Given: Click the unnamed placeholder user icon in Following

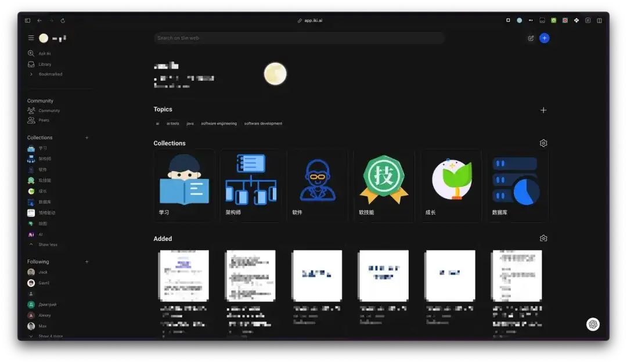Looking at the screenshot, I should (x=31, y=294).
